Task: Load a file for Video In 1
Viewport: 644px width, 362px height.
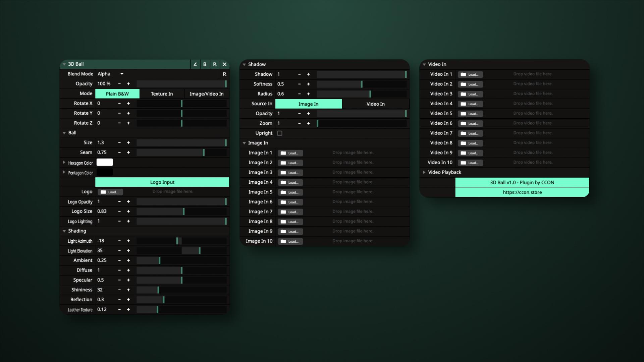Action: pos(471,74)
